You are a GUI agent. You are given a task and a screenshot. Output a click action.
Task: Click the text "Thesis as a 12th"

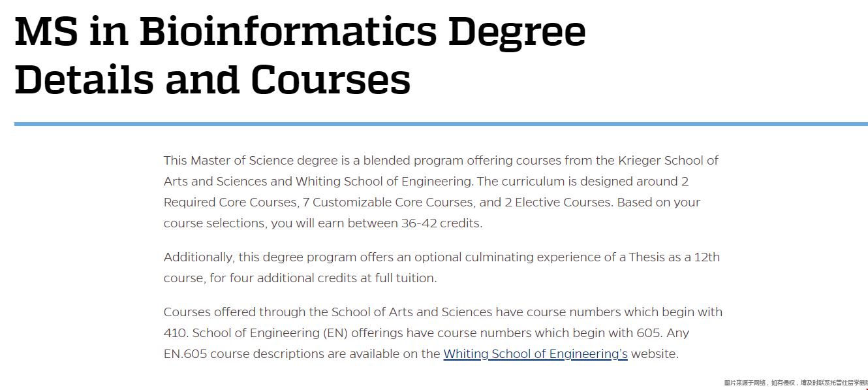coord(674,257)
